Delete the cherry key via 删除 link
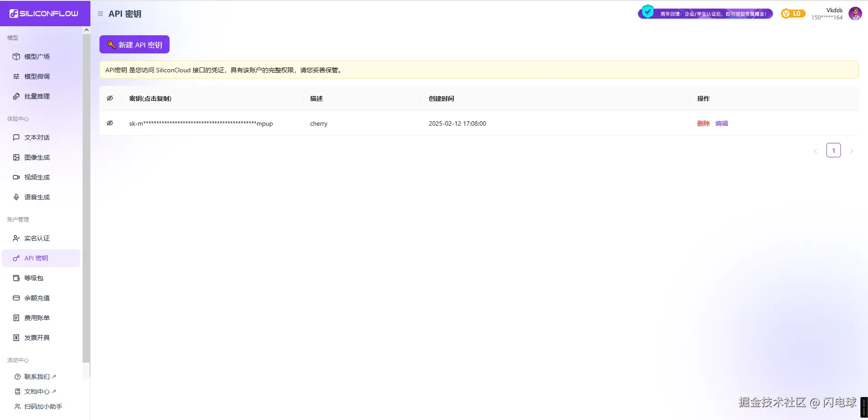This screenshot has width=868, height=420. (x=703, y=123)
